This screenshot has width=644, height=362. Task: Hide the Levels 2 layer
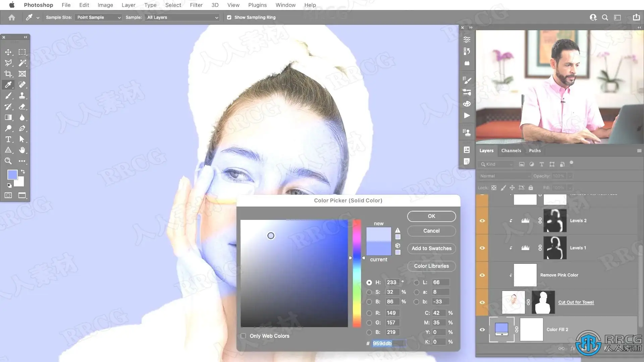482,221
